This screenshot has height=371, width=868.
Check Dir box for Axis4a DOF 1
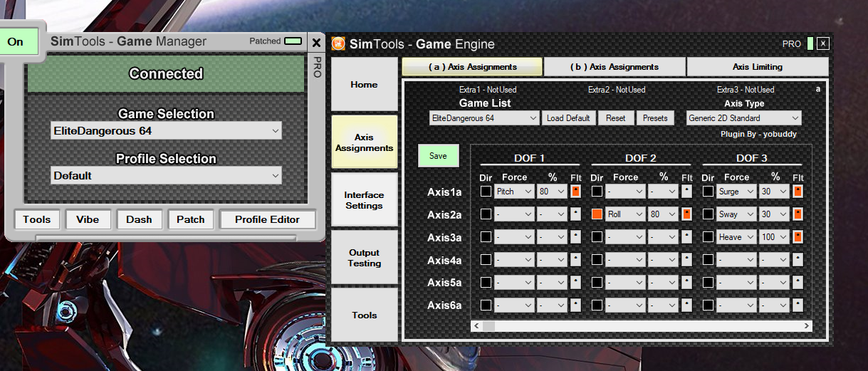click(486, 260)
